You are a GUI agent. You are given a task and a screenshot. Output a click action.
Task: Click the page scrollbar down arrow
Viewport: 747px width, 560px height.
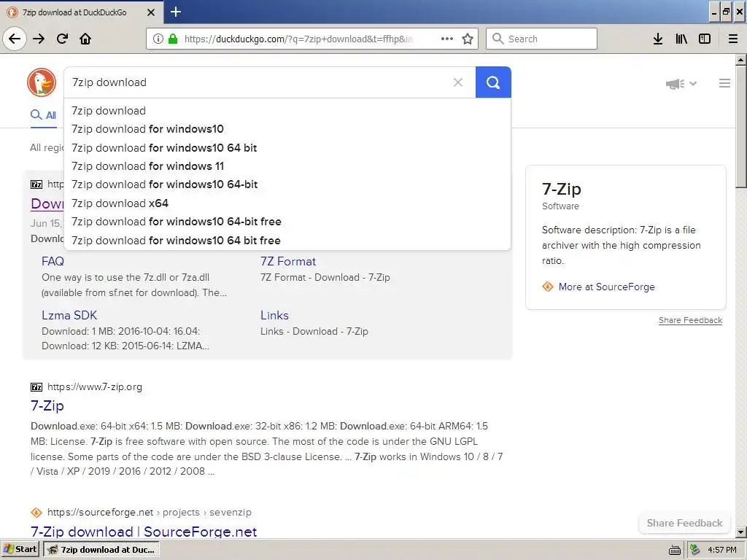(x=741, y=532)
